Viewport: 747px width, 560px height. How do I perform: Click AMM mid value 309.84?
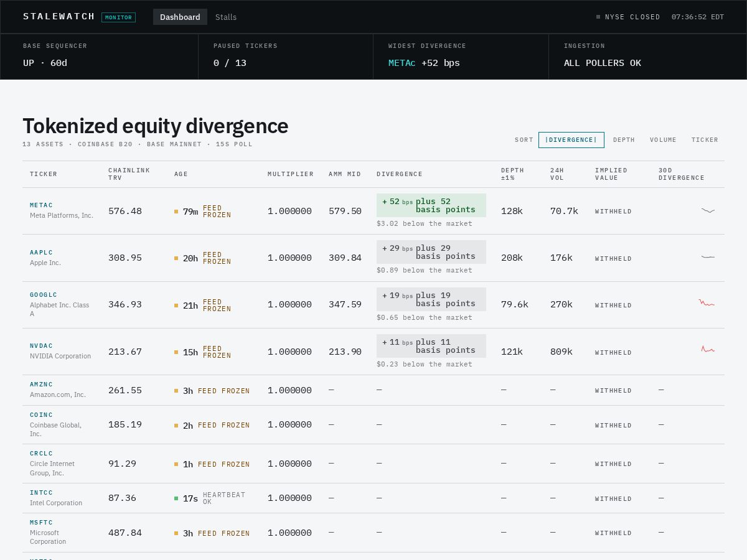345,258
